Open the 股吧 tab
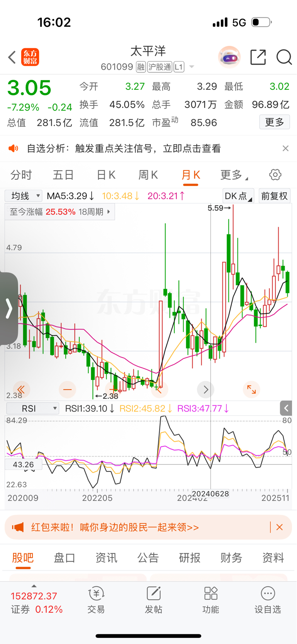297x644 pixels. (23, 558)
